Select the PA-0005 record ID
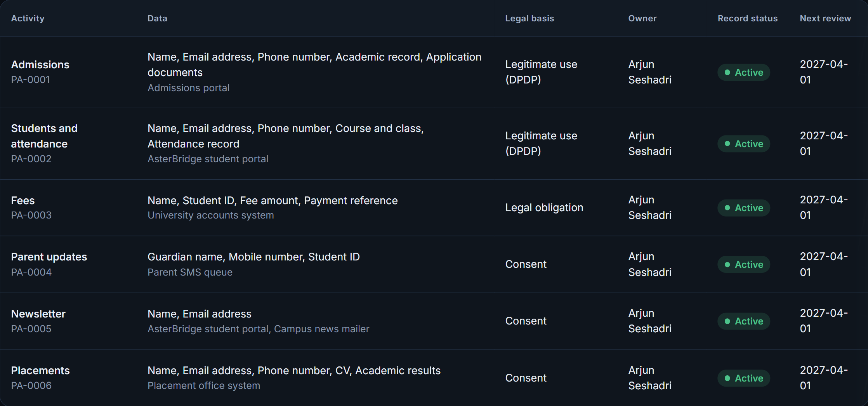Image resolution: width=868 pixels, height=406 pixels. tap(31, 329)
